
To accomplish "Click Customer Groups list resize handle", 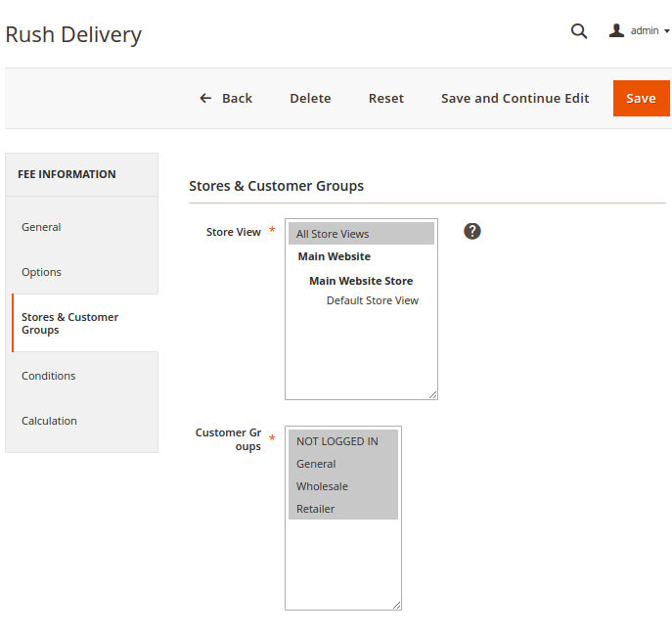I will [396, 605].
